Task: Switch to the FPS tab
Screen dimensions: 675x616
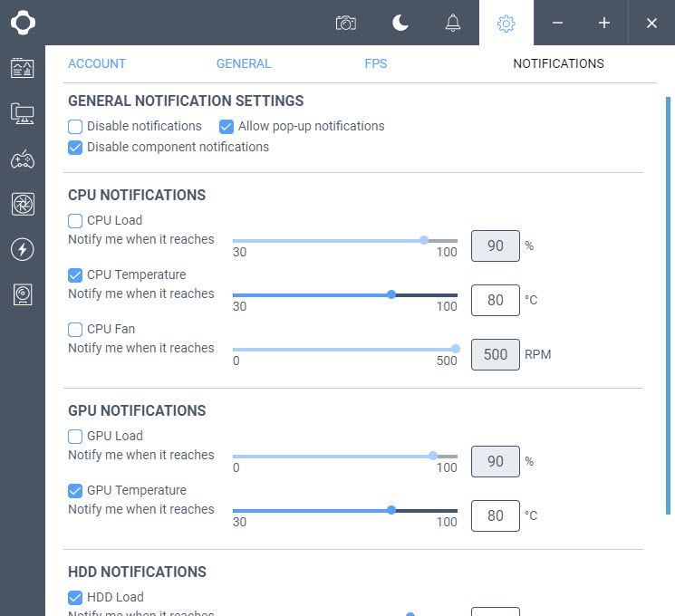Action: pos(376,63)
